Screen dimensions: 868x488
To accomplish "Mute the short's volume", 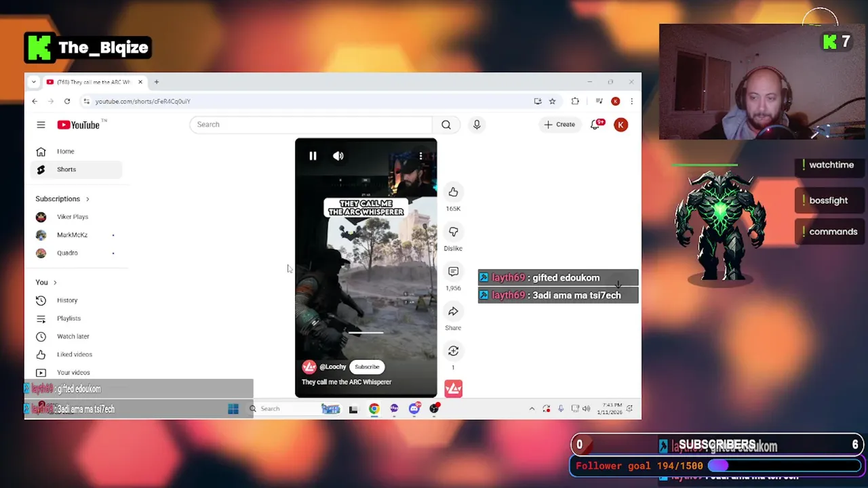I will [338, 156].
